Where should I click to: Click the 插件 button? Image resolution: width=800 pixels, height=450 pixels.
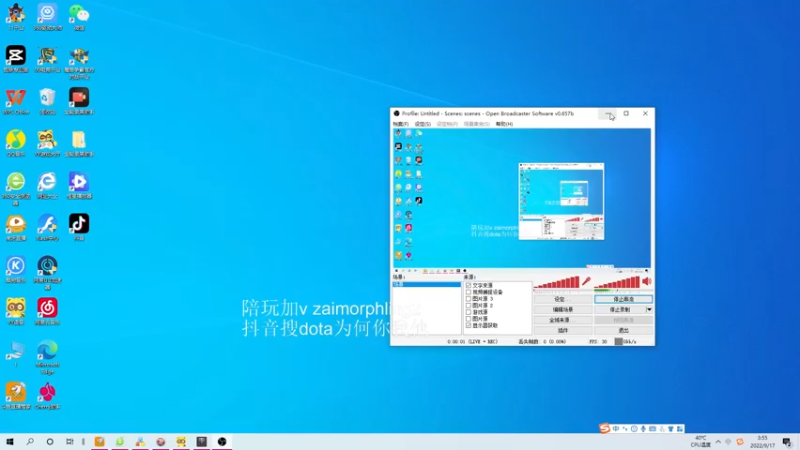coord(563,331)
